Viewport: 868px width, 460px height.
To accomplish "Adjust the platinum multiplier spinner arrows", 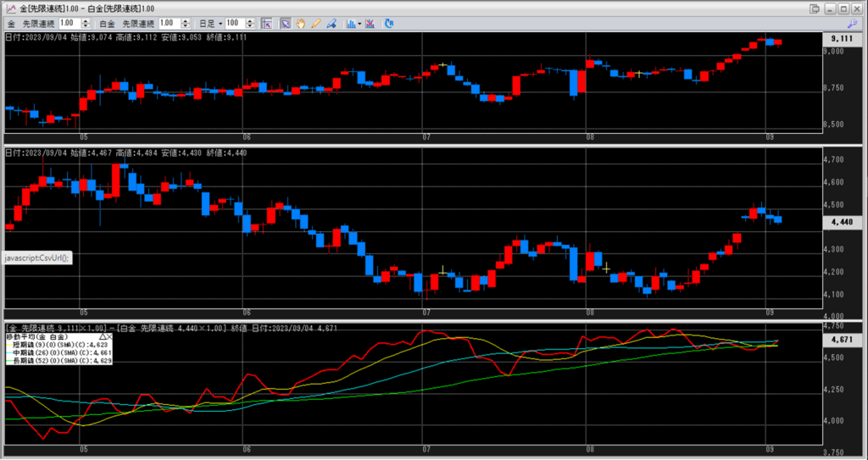I will pos(186,23).
